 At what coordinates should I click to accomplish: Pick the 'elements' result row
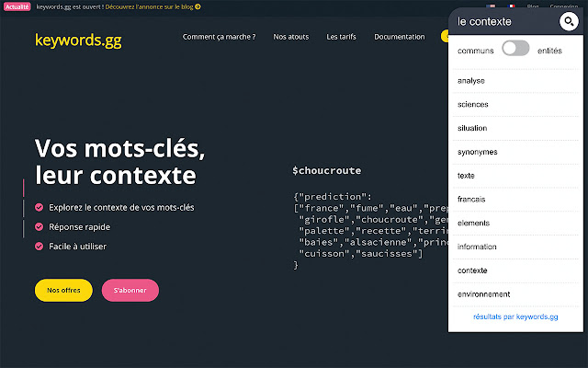point(515,223)
